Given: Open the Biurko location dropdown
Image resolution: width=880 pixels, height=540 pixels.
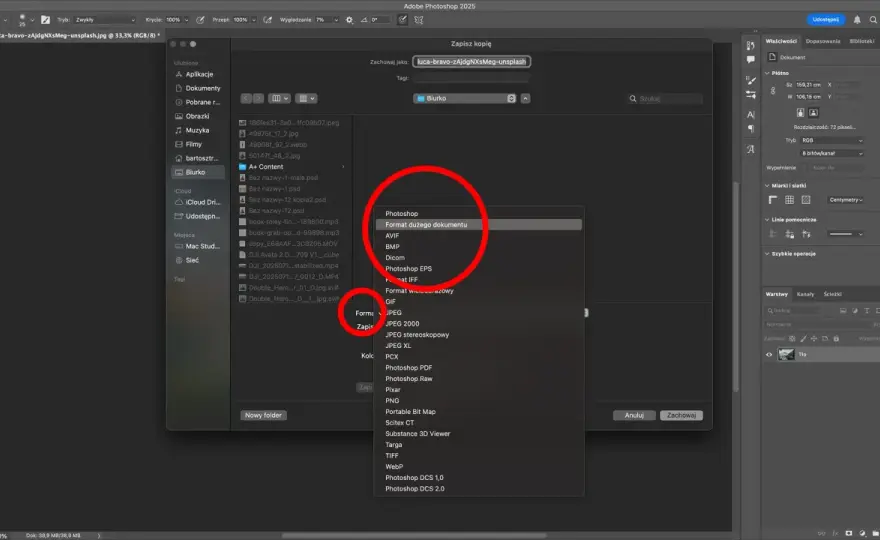Looking at the screenshot, I should click(465, 98).
